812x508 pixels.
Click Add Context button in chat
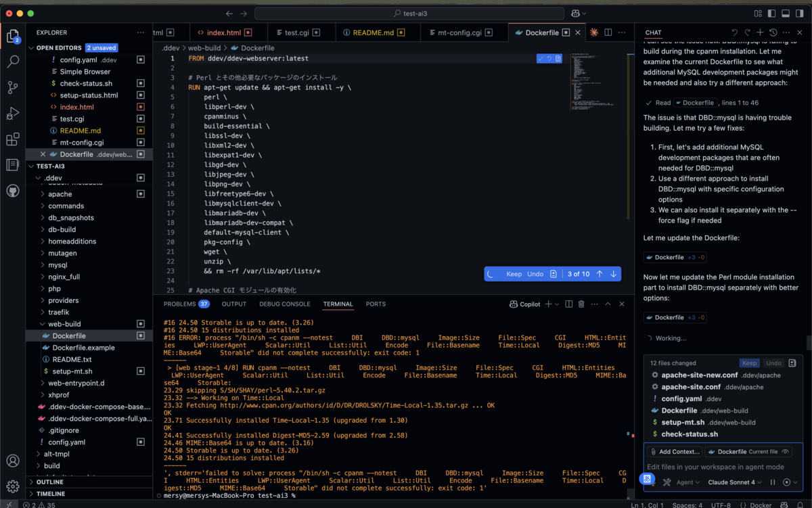pyautogui.click(x=675, y=452)
